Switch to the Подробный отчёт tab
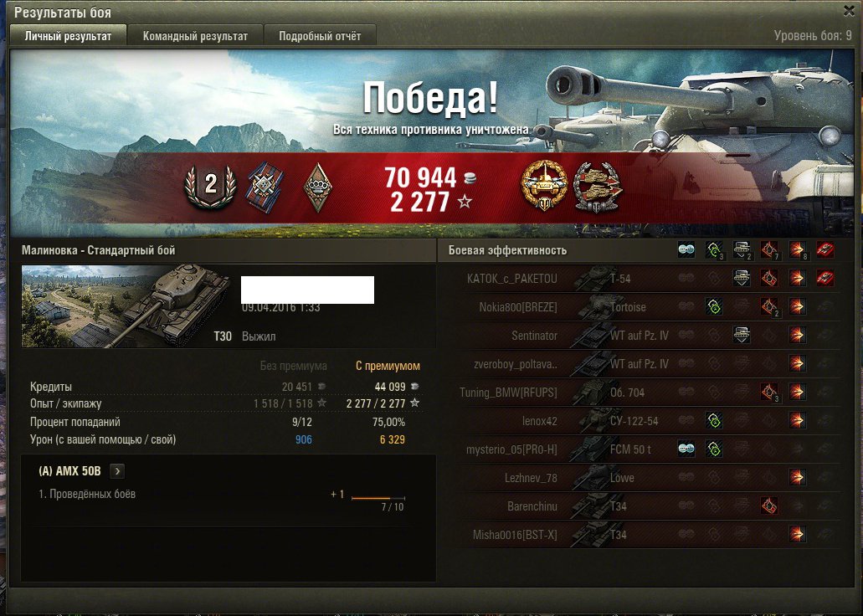 tap(320, 36)
